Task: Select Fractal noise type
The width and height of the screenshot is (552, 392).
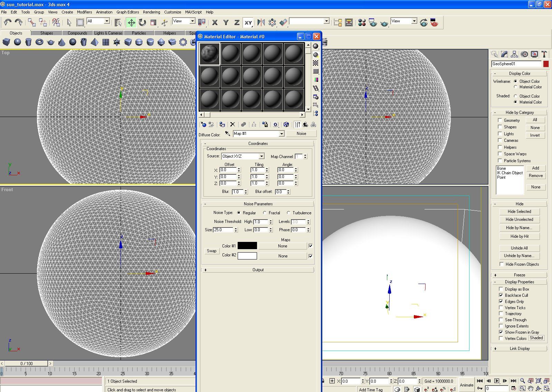Action: click(265, 213)
